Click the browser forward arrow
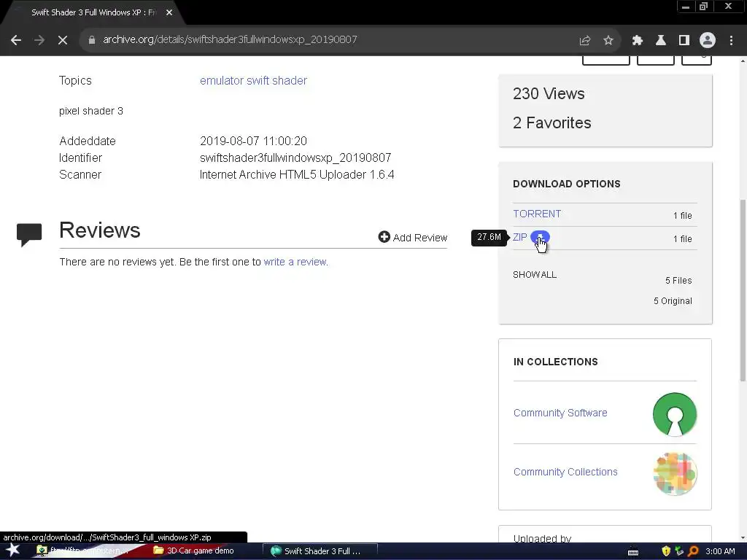This screenshot has width=747, height=560. (39, 40)
